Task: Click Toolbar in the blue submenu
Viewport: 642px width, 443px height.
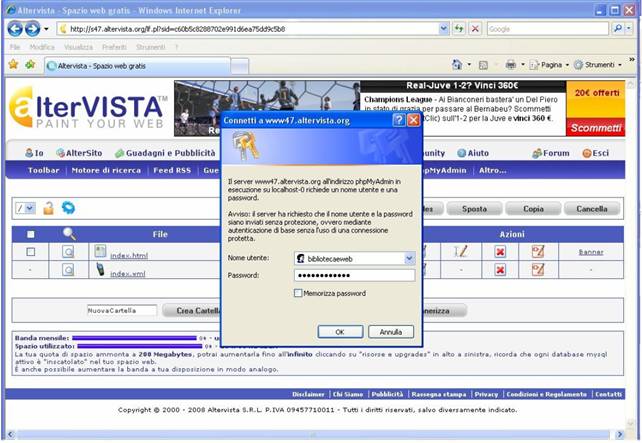Action: pyautogui.click(x=43, y=170)
